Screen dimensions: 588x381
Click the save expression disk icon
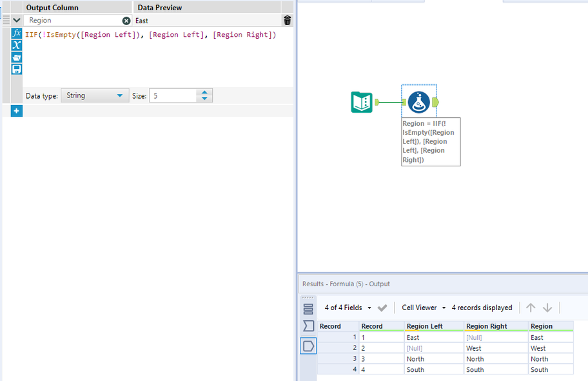(x=17, y=70)
